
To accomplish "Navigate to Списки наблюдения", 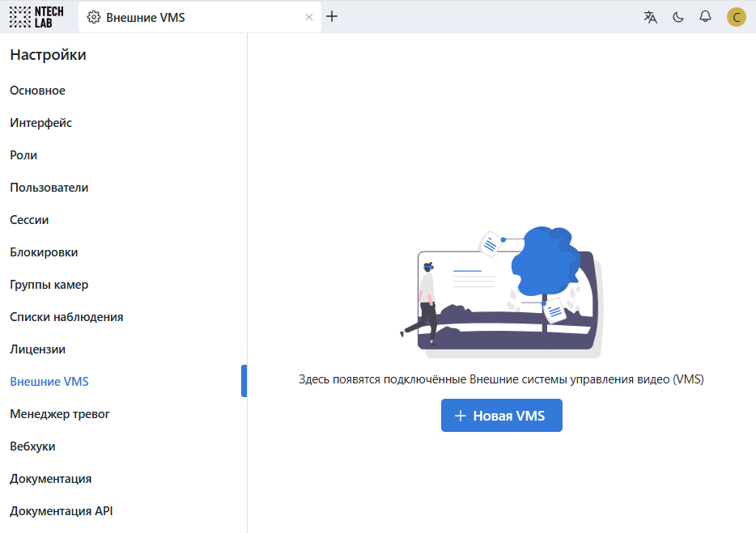I will point(66,317).
